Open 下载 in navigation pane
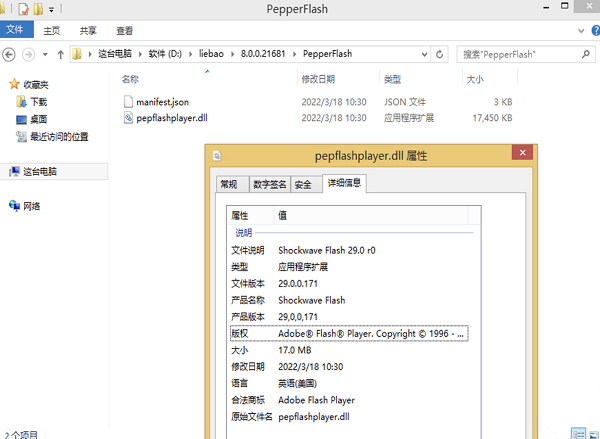This screenshot has width=600, height=439. pyautogui.click(x=39, y=102)
